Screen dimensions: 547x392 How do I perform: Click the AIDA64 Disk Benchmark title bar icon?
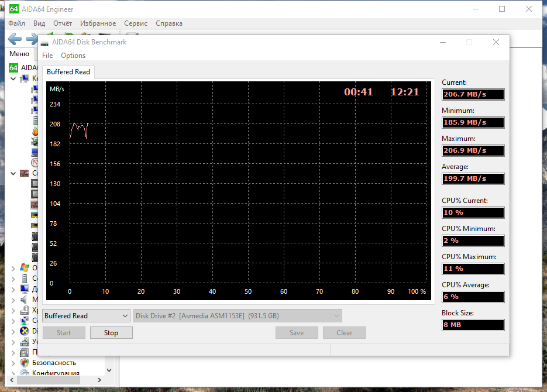[44, 43]
